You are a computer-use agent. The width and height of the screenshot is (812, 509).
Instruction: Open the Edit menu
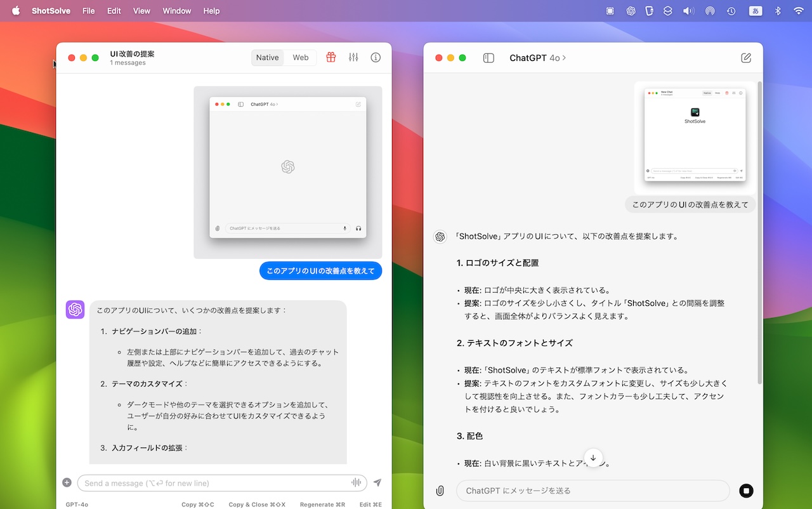(x=114, y=11)
